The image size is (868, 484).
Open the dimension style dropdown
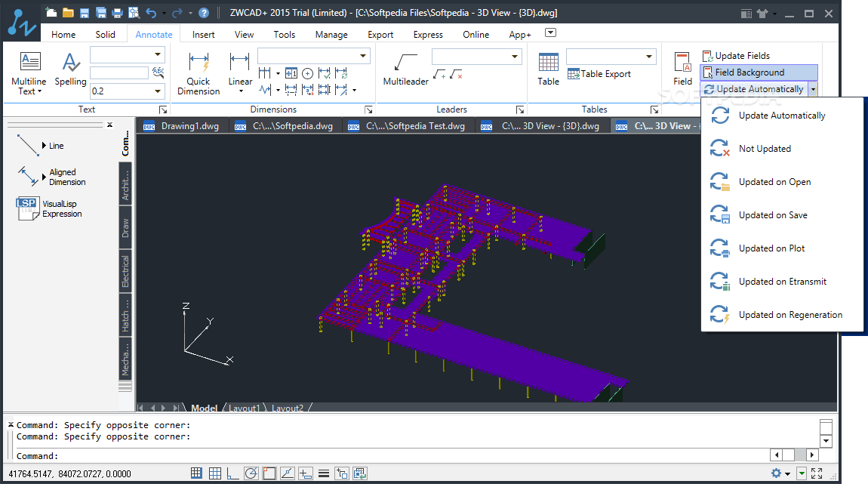(363, 55)
